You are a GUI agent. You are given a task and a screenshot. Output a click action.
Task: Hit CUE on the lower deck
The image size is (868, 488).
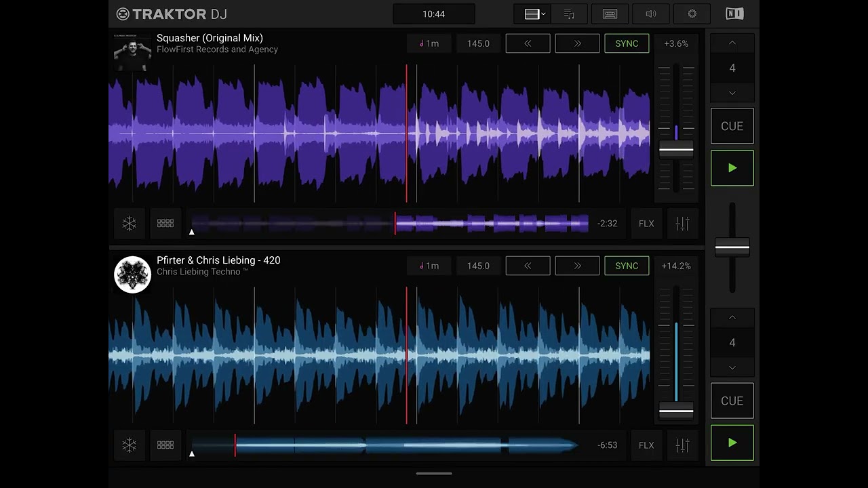(732, 401)
